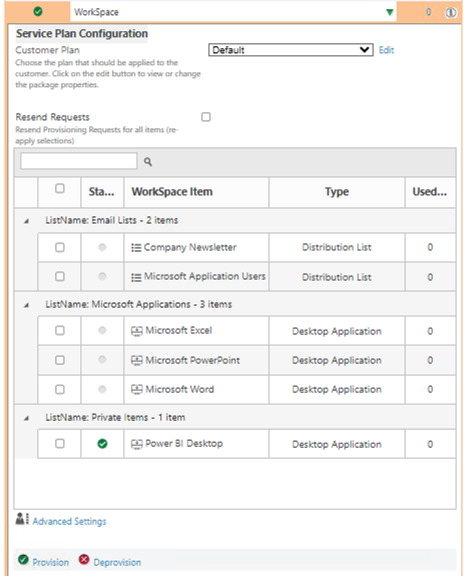Select the Company Newsletter item name
466x576 pixels.
pyautogui.click(x=190, y=248)
